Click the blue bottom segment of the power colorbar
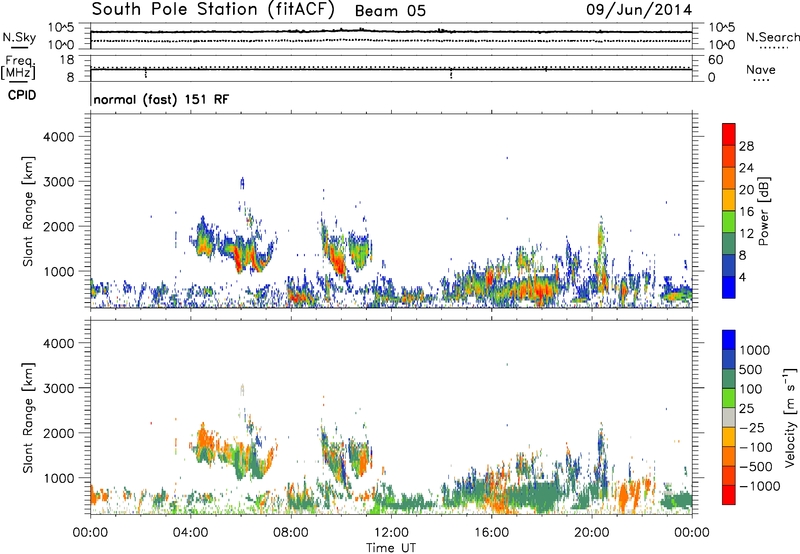 [729, 287]
